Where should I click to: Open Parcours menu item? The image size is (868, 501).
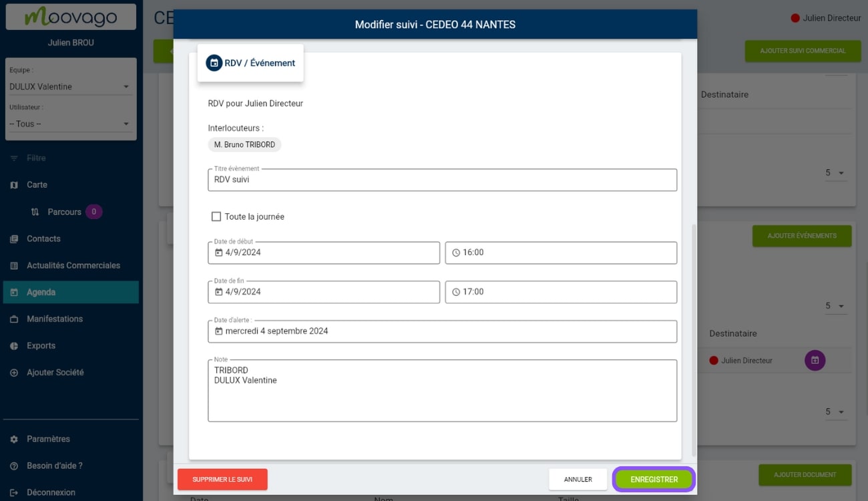(71, 212)
